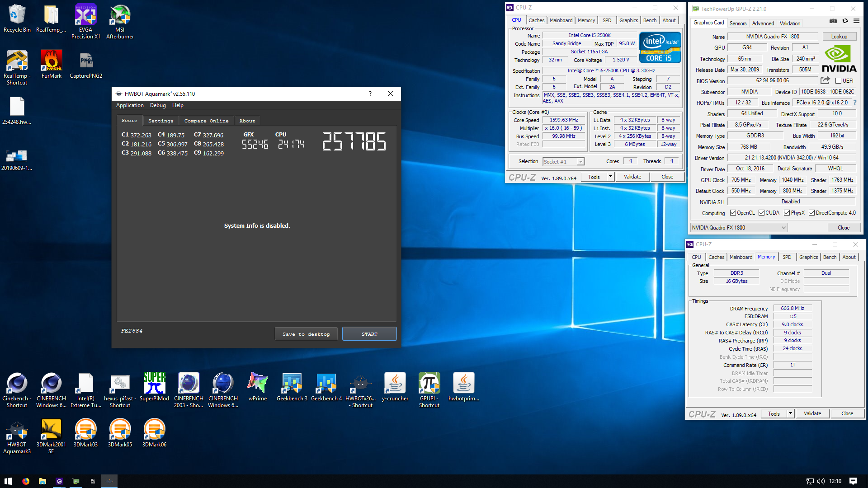
Task: Switch to the Settings tab in Aquamark
Action: tap(160, 121)
